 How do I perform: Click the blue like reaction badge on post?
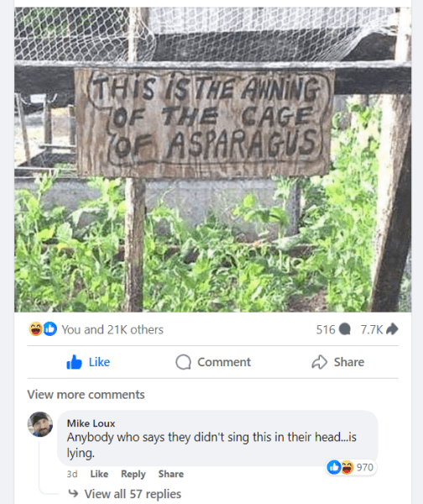click(50, 328)
